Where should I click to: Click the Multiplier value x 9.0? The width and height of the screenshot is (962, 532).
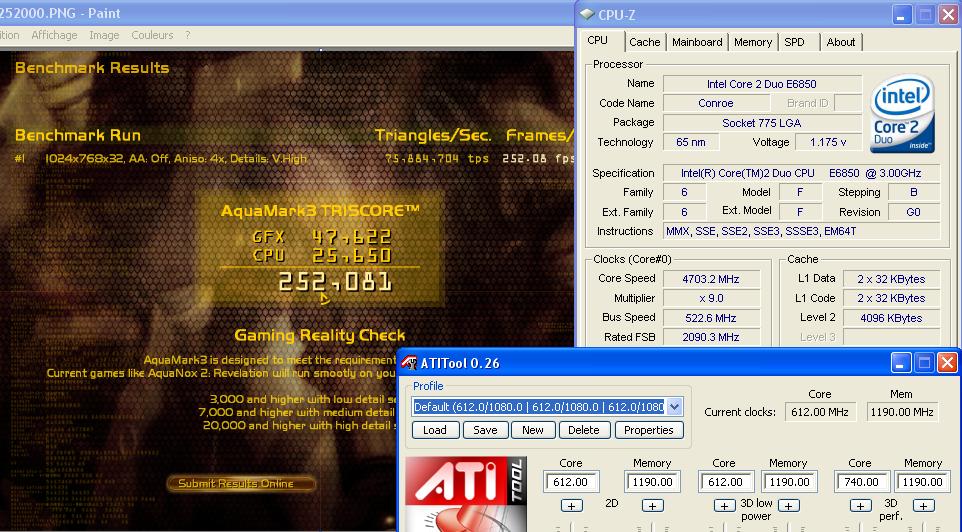711,298
